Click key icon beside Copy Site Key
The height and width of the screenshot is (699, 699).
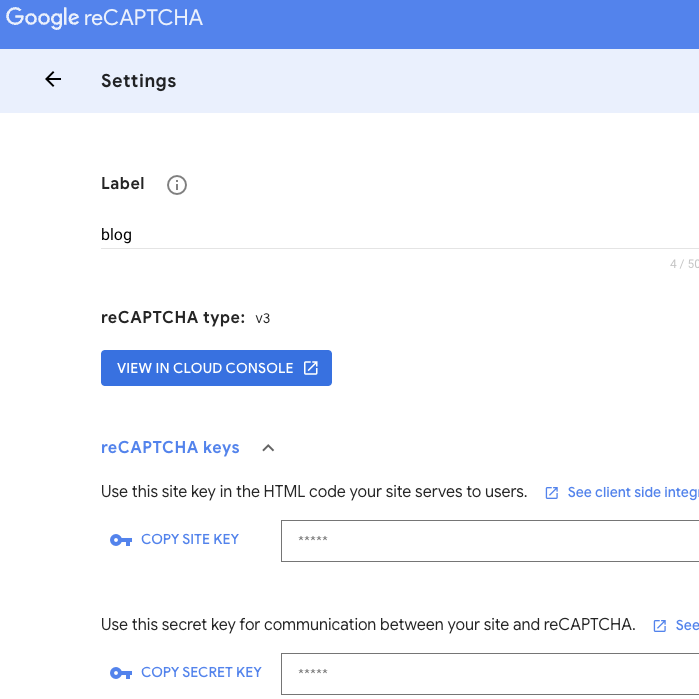pyautogui.click(x=121, y=540)
